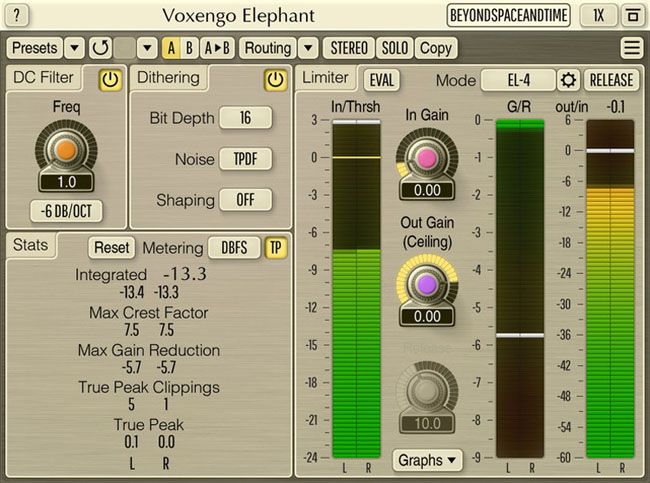Click the In/Thrsh level meter
Screen dimensions: 650x483
click(357, 289)
